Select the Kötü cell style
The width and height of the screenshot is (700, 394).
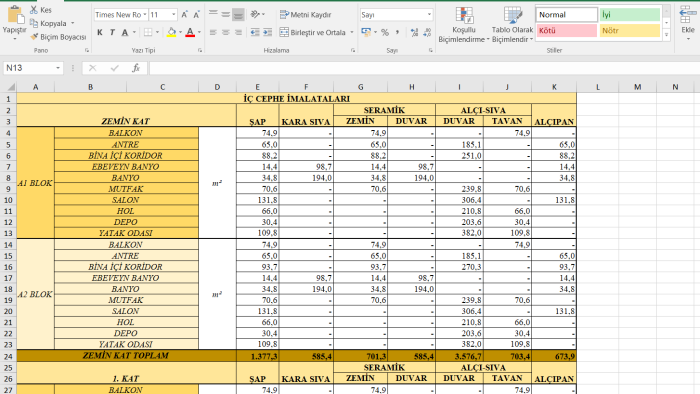tap(567, 30)
